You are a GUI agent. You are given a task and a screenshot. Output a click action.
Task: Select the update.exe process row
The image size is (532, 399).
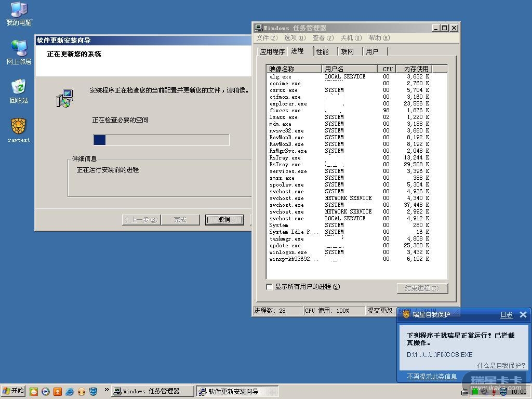click(350, 245)
